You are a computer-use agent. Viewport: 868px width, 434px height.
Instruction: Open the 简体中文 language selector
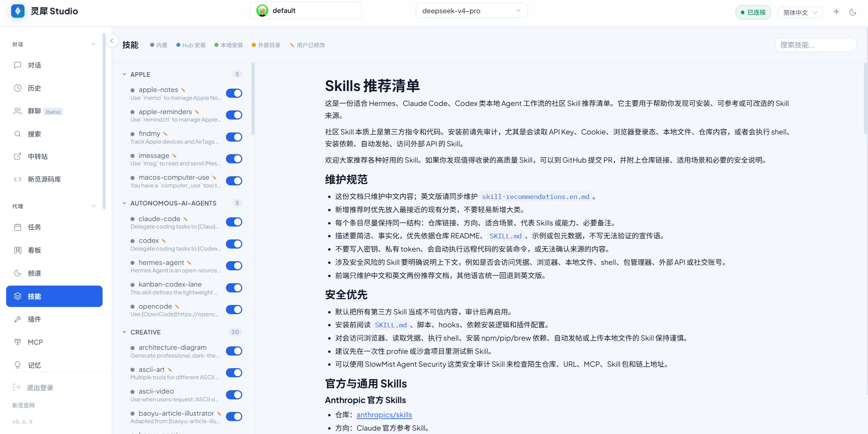[800, 13]
